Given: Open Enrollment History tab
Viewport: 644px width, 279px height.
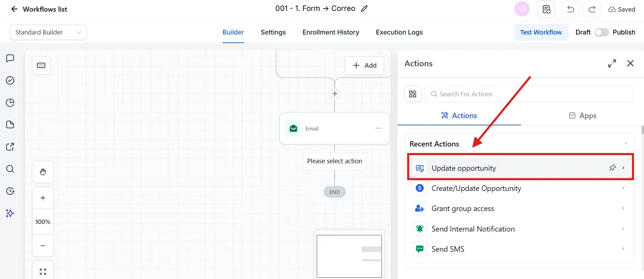Looking at the screenshot, I should (x=331, y=32).
